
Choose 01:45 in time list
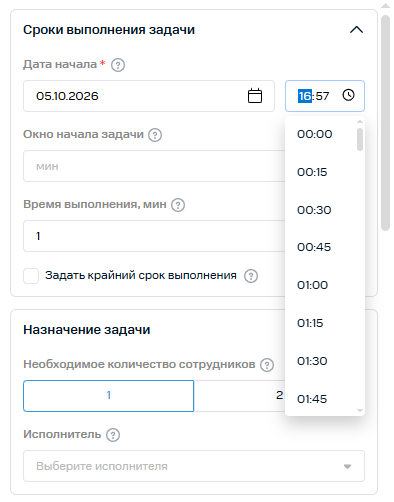click(x=321, y=399)
